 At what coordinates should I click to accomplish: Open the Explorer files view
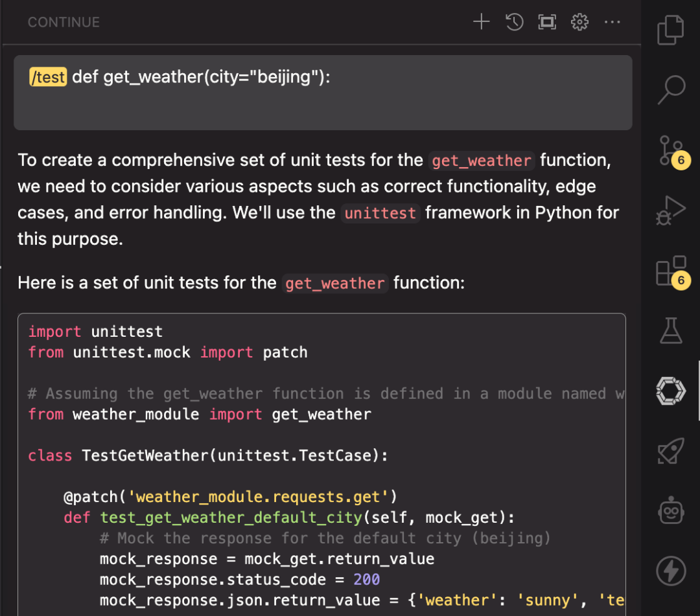[671, 30]
